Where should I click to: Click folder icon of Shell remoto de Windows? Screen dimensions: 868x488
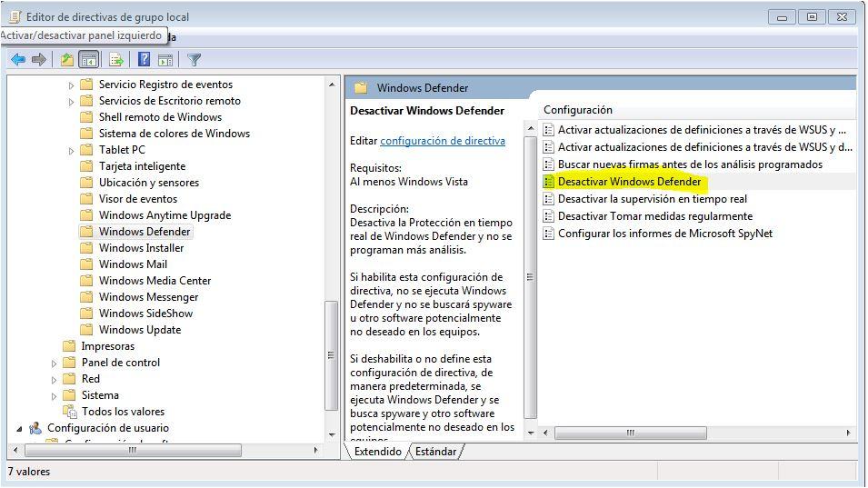[86, 117]
